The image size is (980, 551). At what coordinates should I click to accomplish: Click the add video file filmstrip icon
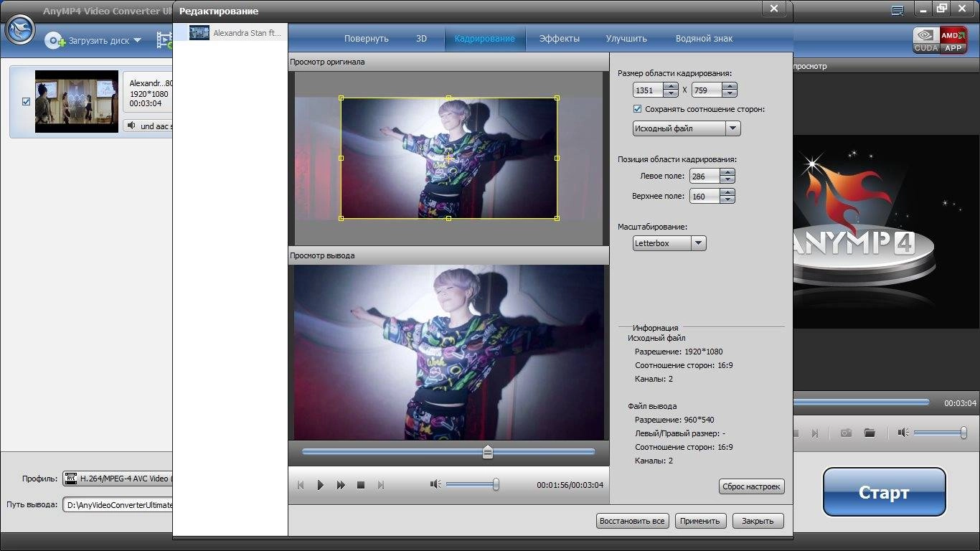click(165, 40)
